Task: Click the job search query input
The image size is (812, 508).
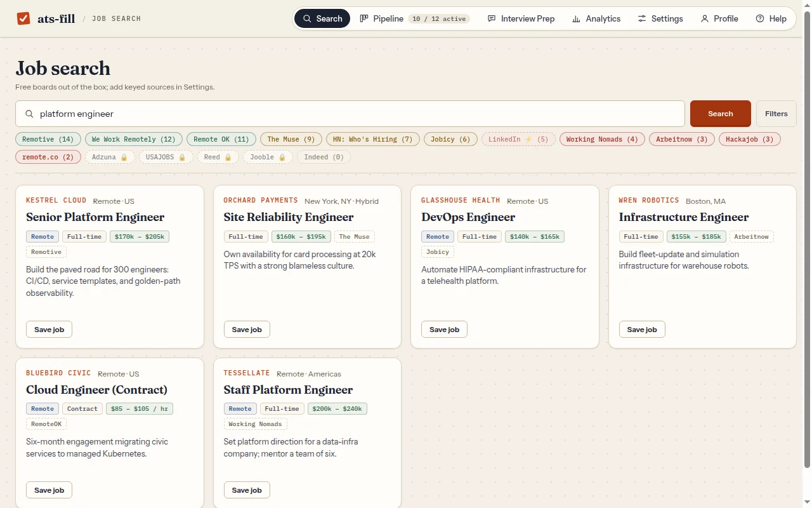Action: (x=350, y=114)
